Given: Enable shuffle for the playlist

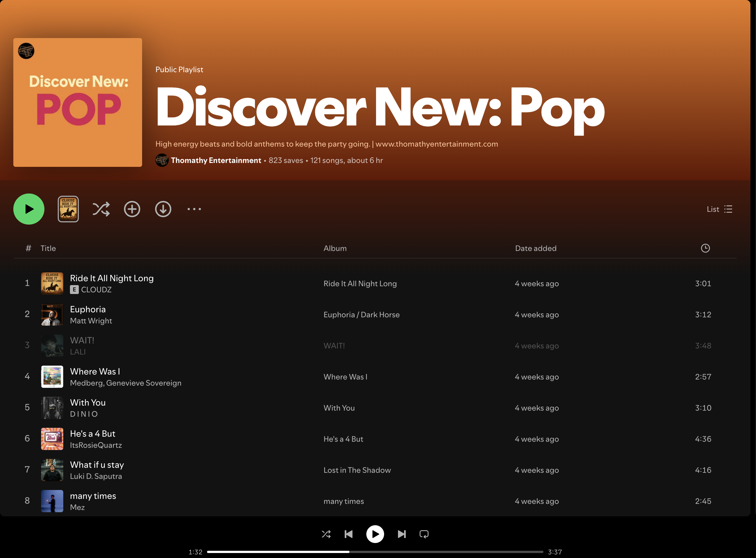Looking at the screenshot, I should coord(101,209).
